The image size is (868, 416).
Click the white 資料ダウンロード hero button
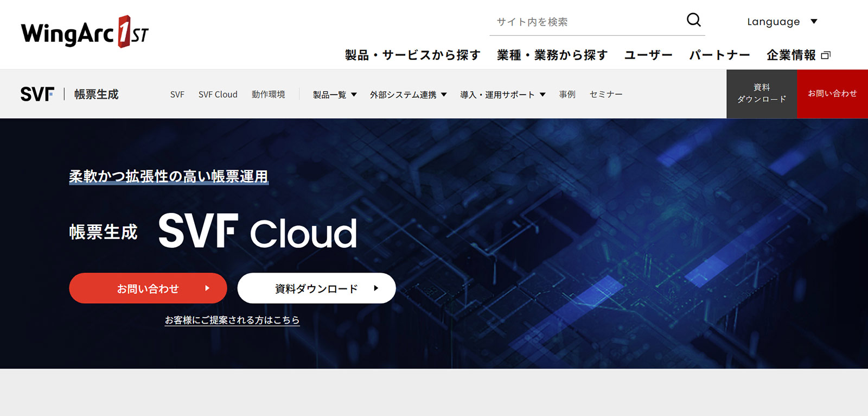317,288
